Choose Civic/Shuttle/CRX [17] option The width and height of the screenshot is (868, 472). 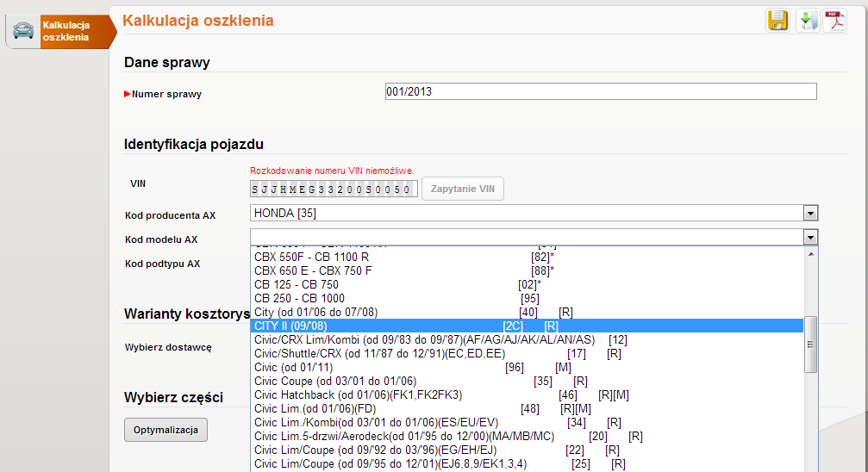click(x=527, y=354)
